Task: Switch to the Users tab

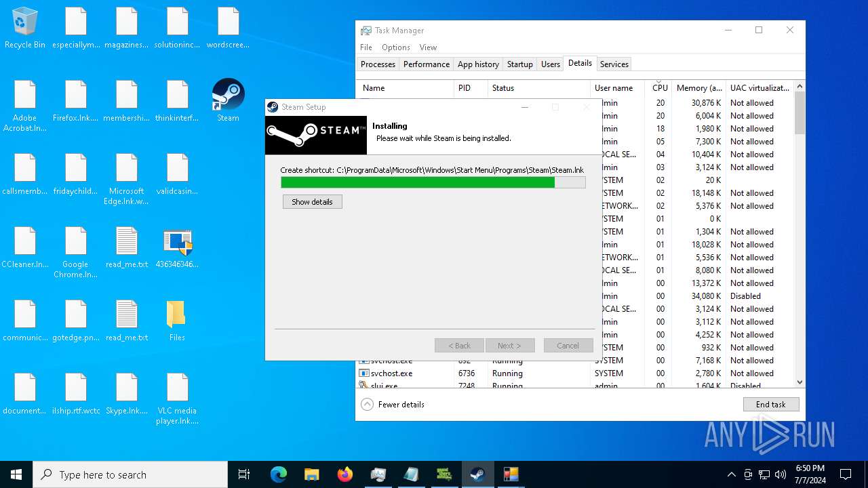Action: (x=551, y=64)
